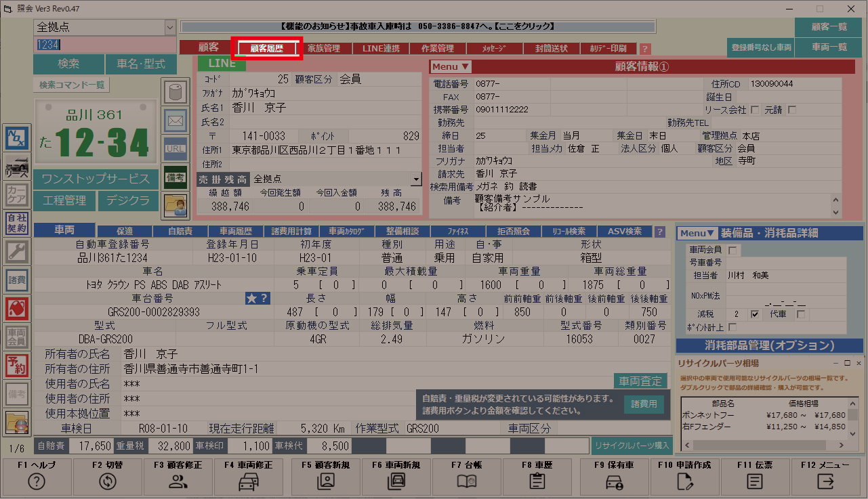Open the 装備品・消耗品詳細 Menu dropdown
The height and width of the screenshot is (499, 868).
coord(697,234)
